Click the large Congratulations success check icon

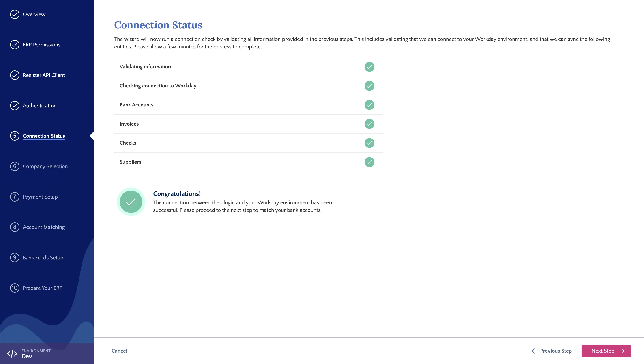131,202
